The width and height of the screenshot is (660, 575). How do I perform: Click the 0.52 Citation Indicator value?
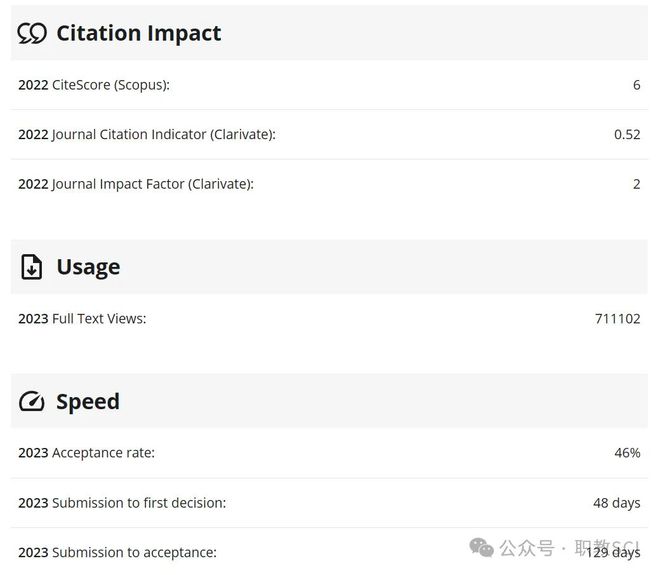tap(627, 135)
